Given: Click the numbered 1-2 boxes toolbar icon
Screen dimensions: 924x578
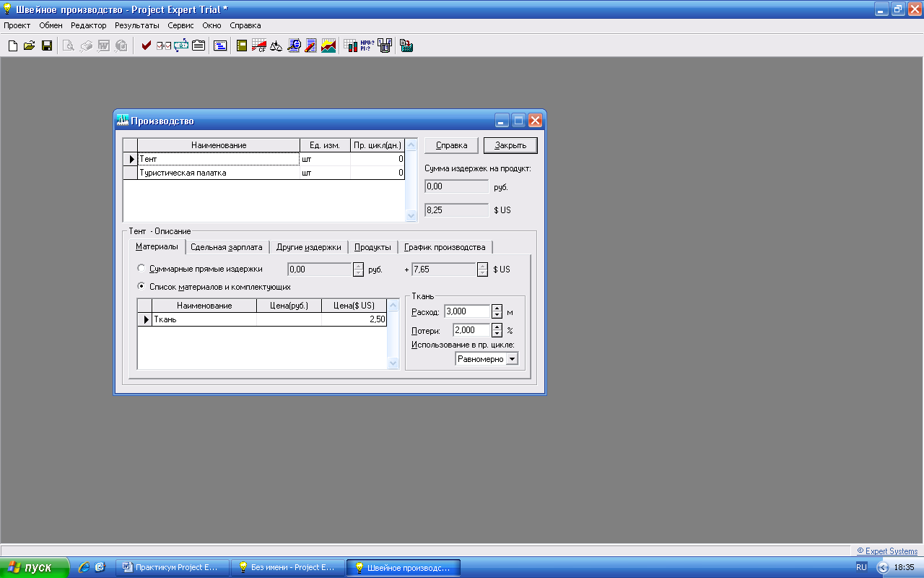Looking at the screenshot, I should 385,46.
